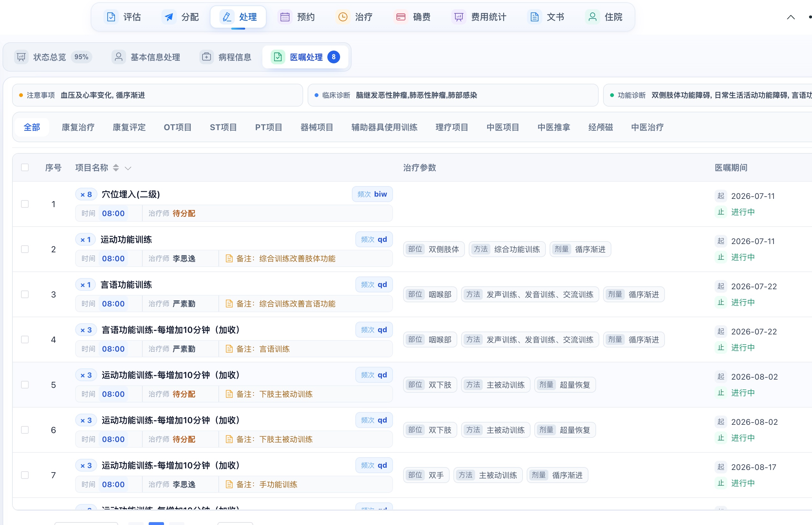Image resolution: width=812 pixels, height=525 pixels.
Task: Click the 病程信息 medical case icon
Action: 206,57
